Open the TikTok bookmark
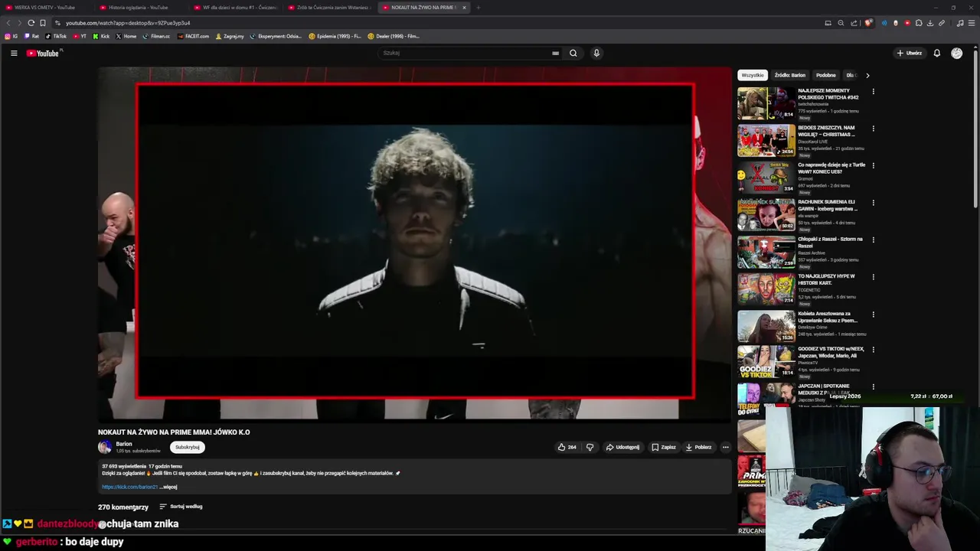The height and width of the screenshot is (551, 980). [x=56, y=36]
